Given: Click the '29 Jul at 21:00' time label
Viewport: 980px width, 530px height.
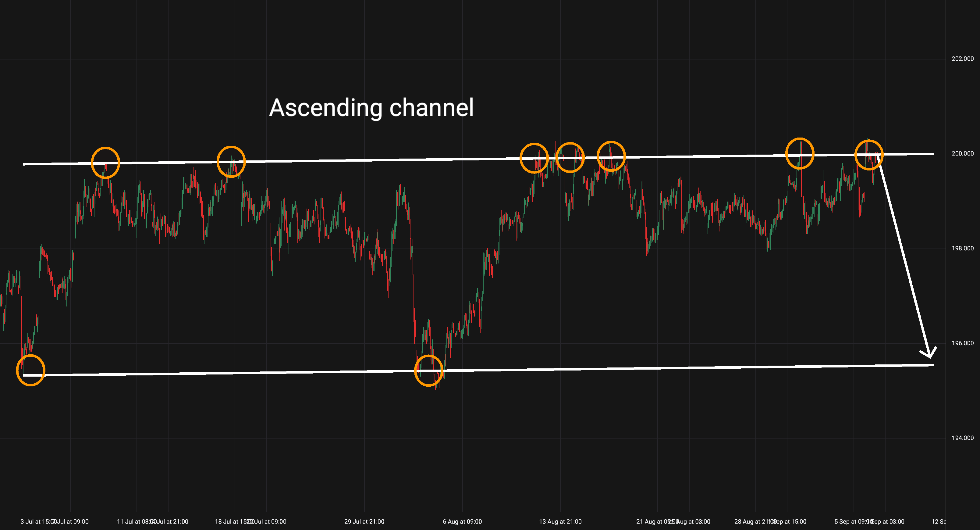Looking at the screenshot, I should pos(364,522).
